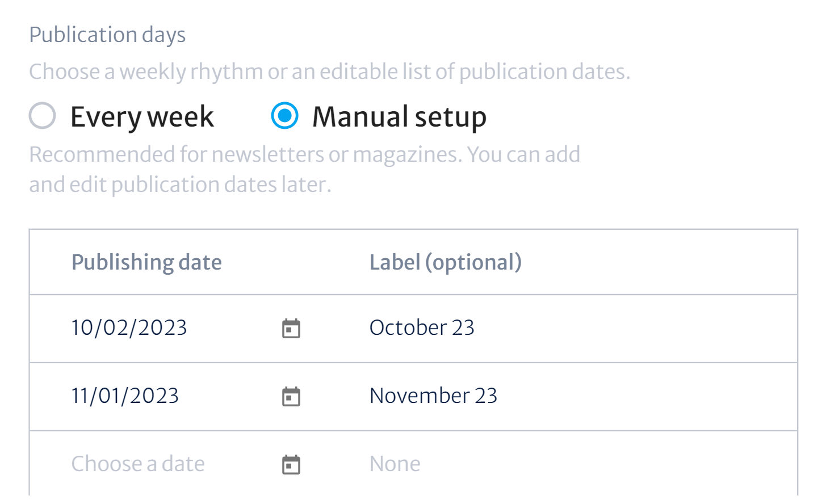Viewport: 826px width, 504px height.
Task: Click the weekly rhythm description text
Action: (x=330, y=72)
